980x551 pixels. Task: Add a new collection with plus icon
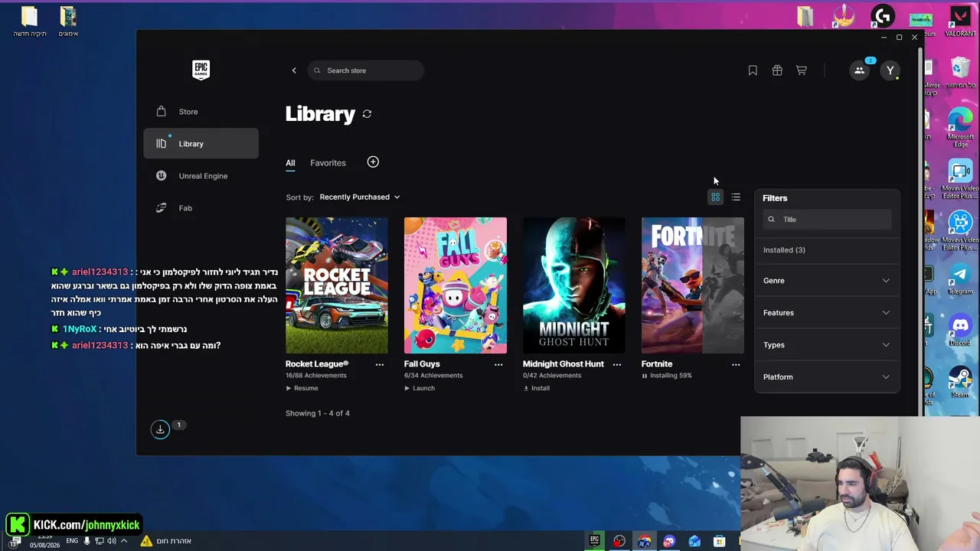(373, 162)
